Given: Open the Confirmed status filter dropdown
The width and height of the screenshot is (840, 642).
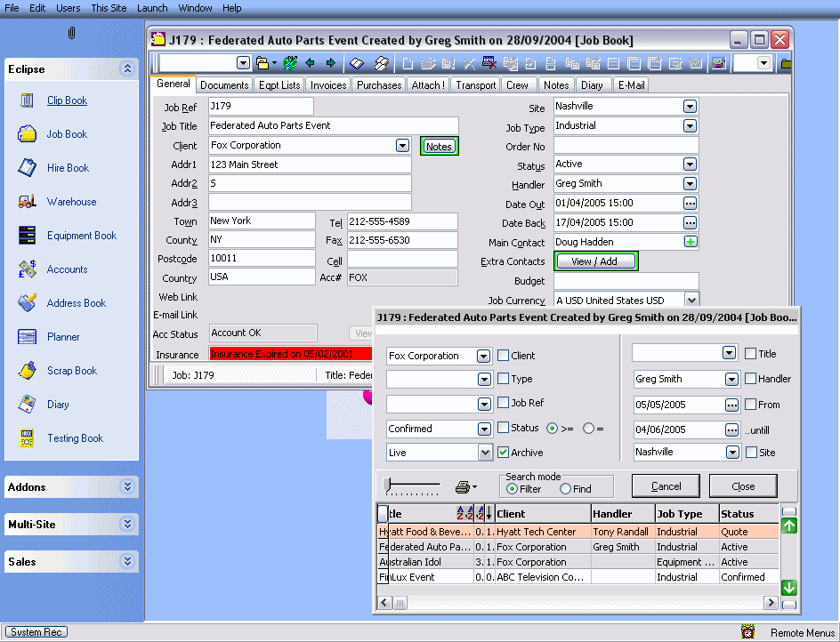Looking at the screenshot, I should (x=484, y=429).
